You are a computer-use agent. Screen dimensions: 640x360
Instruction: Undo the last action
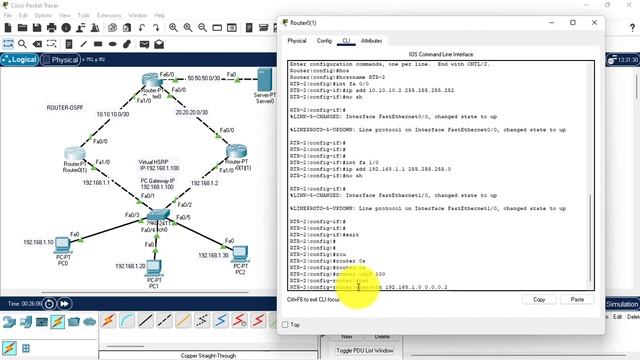pyautogui.click(x=142, y=28)
